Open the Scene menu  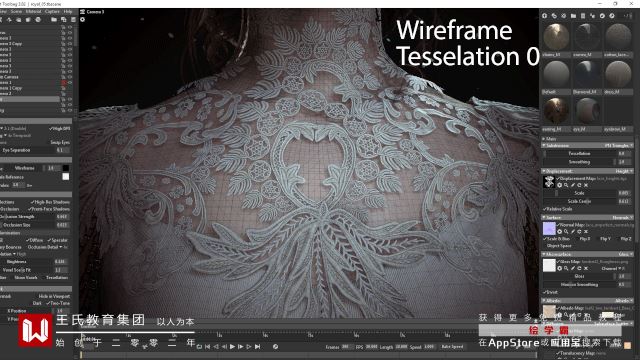tap(16, 11)
